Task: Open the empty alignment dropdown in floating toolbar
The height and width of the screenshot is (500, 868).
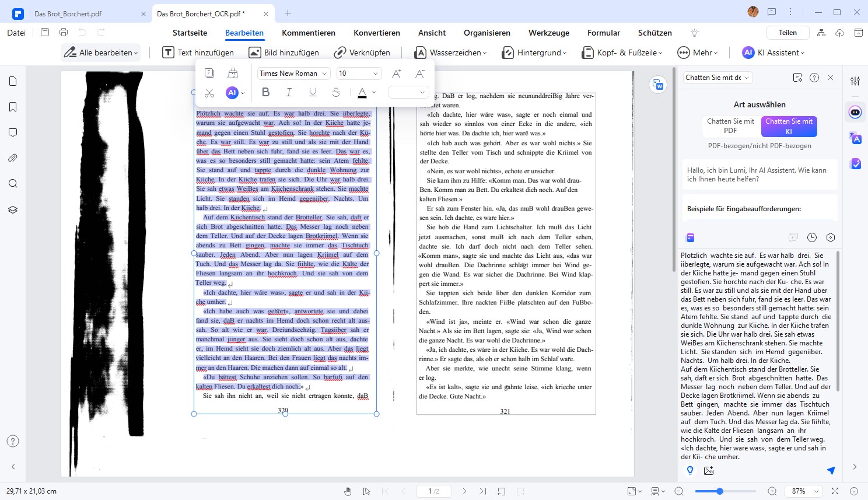Action: coord(409,92)
